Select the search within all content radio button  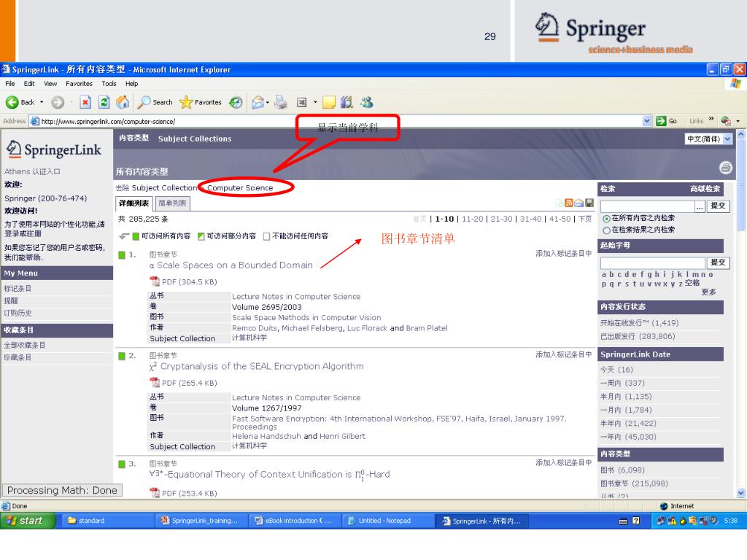point(606,219)
